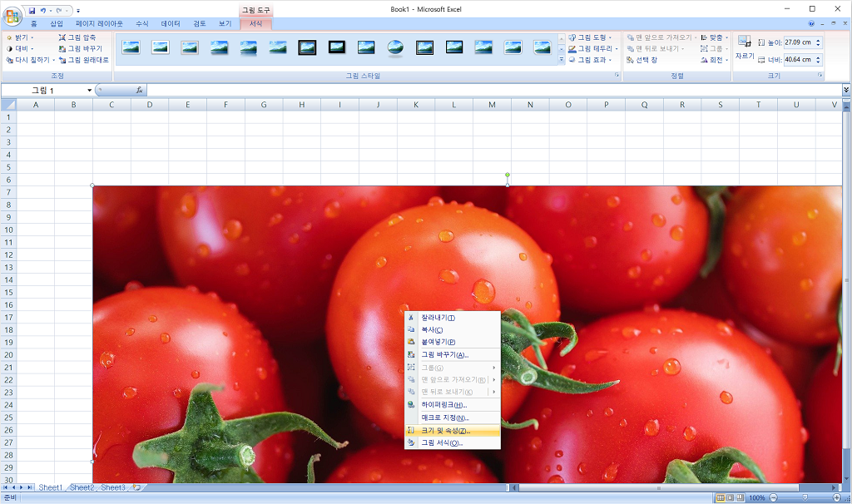Click 그림 원래대로 (reset picture)
The height and width of the screenshot is (504, 852).
coord(84,60)
